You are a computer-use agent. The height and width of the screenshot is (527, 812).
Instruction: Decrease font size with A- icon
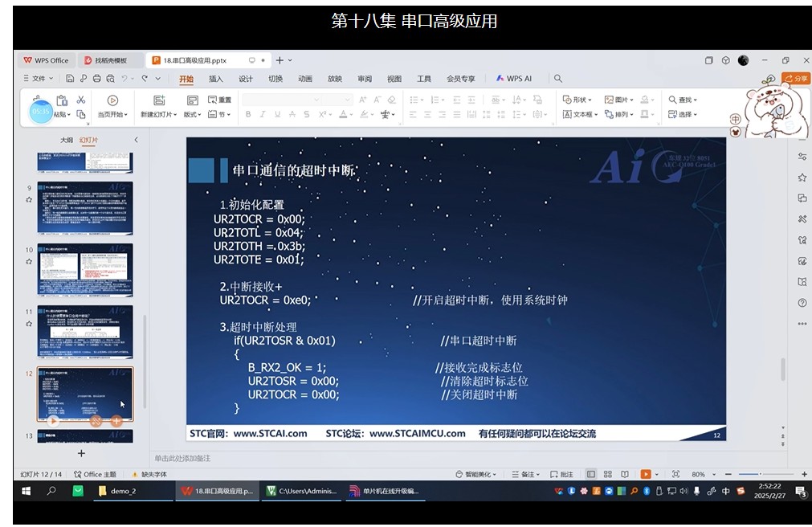click(x=377, y=100)
